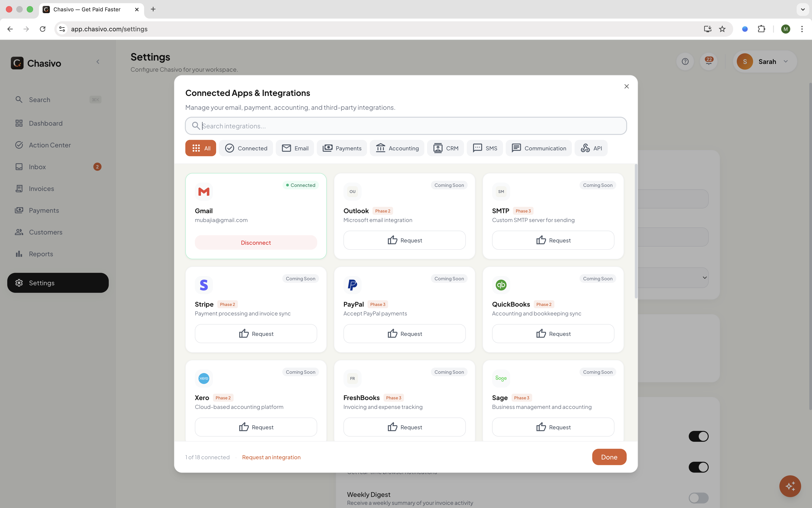Request the PayPal integration
This screenshot has height=508, width=812.
[404, 334]
